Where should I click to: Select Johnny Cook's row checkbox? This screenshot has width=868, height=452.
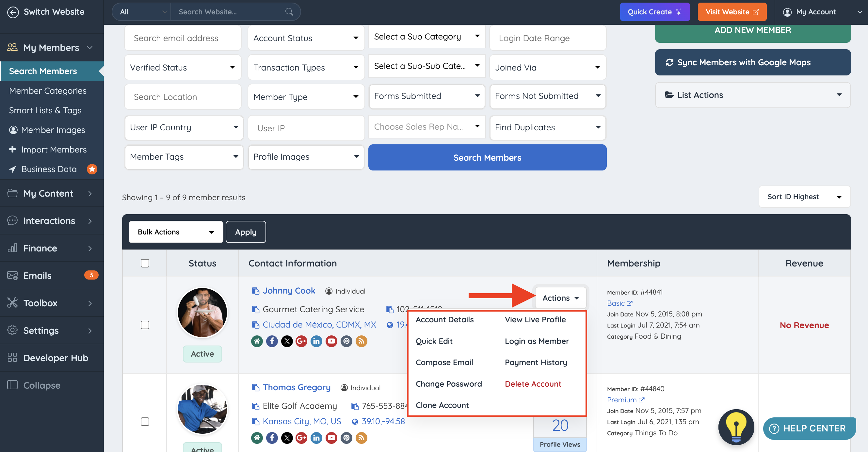click(x=145, y=325)
